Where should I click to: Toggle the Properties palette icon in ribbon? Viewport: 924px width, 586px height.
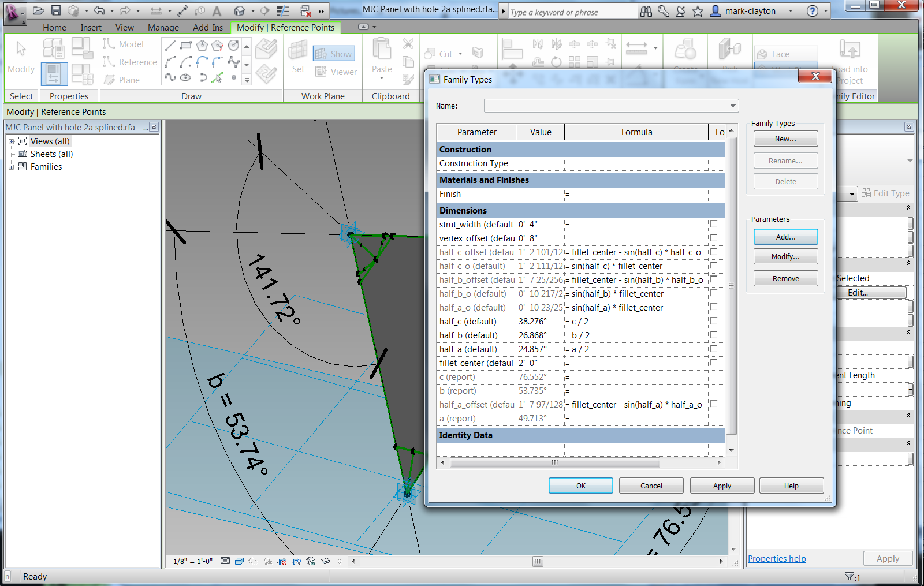point(54,74)
